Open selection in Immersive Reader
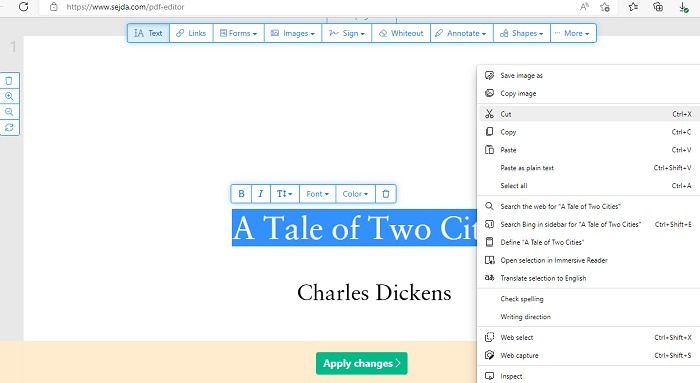 588,260
